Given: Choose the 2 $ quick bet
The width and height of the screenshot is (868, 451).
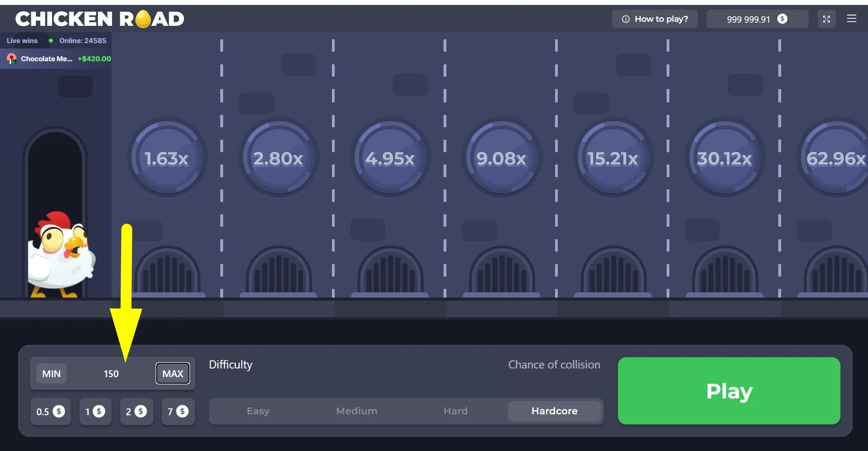Looking at the screenshot, I should click(x=137, y=412).
